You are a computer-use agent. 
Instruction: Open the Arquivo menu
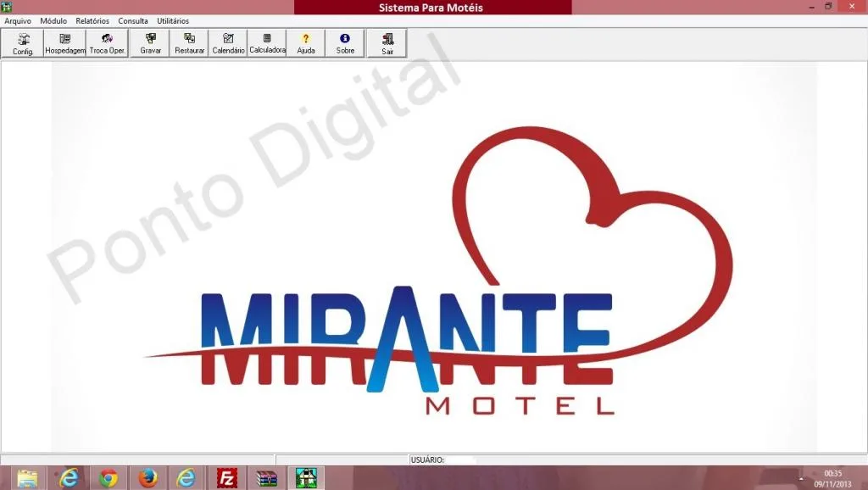point(18,21)
